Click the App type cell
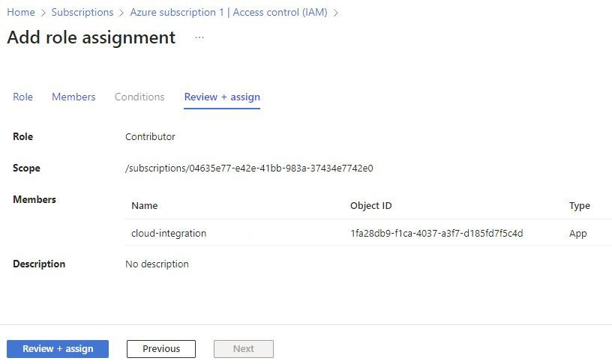The width and height of the screenshot is (612, 364). pos(577,233)
